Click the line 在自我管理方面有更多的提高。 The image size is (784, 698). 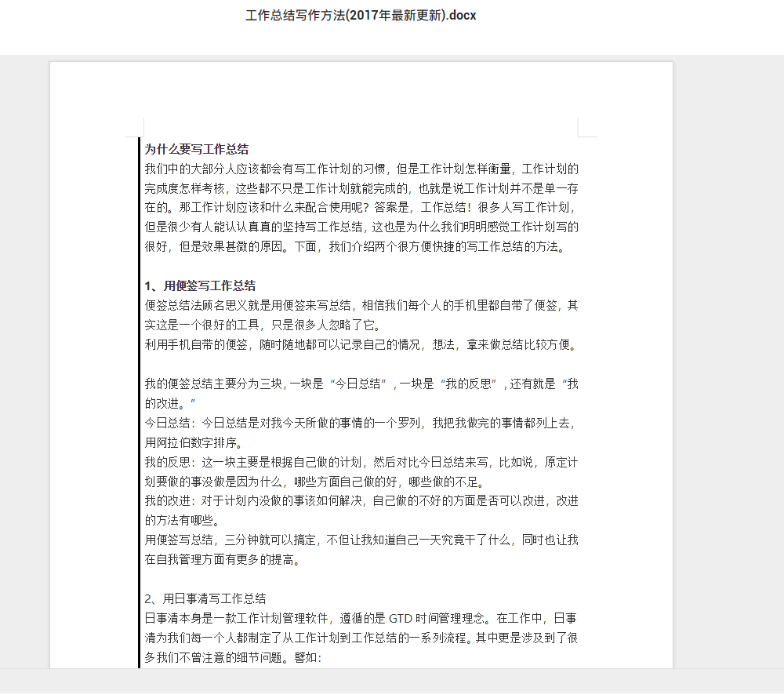223,559
